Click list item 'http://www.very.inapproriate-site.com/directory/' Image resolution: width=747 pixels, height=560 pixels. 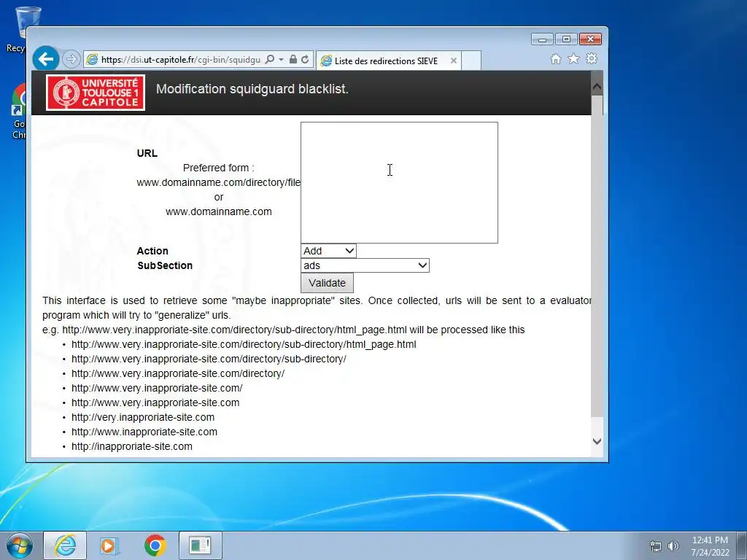178,374
